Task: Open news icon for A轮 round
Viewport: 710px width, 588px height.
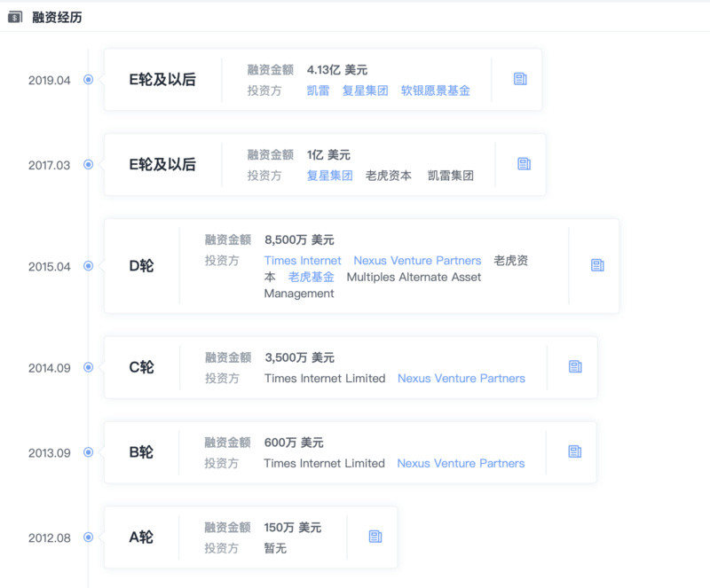Action: [375, 537]
